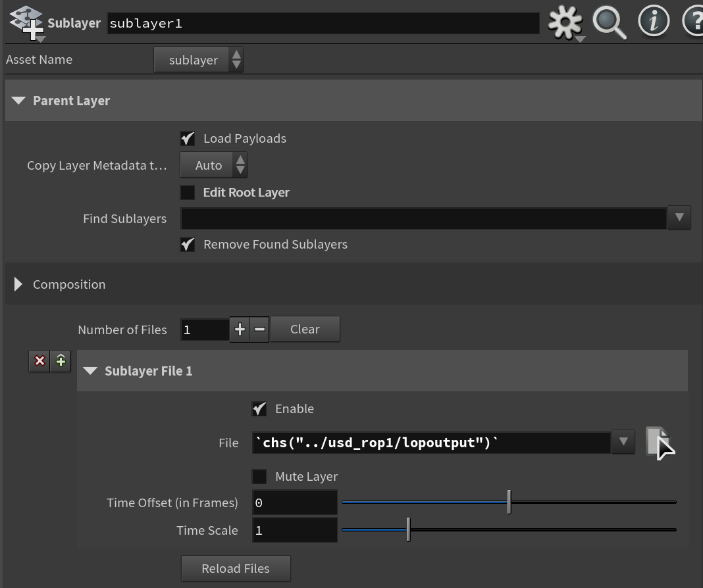This screenshot has width=703, height=588.
Task: Click the Sublayer node type icon
Action: click(x=27, y=23)
